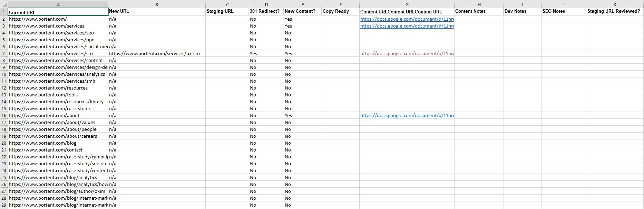
Task: Select cell https://www.portent.com/case-studies
Action: tap(58, 108)
